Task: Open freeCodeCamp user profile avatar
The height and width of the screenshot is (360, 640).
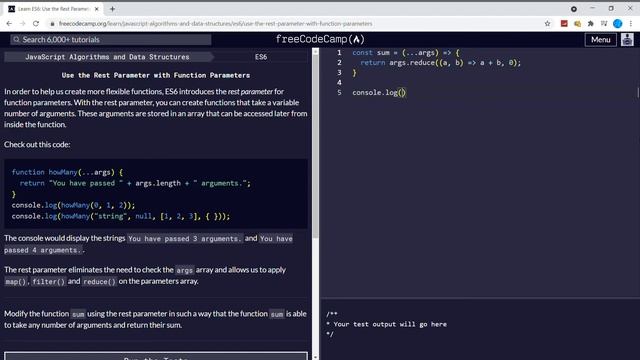Action: (627, 40)
